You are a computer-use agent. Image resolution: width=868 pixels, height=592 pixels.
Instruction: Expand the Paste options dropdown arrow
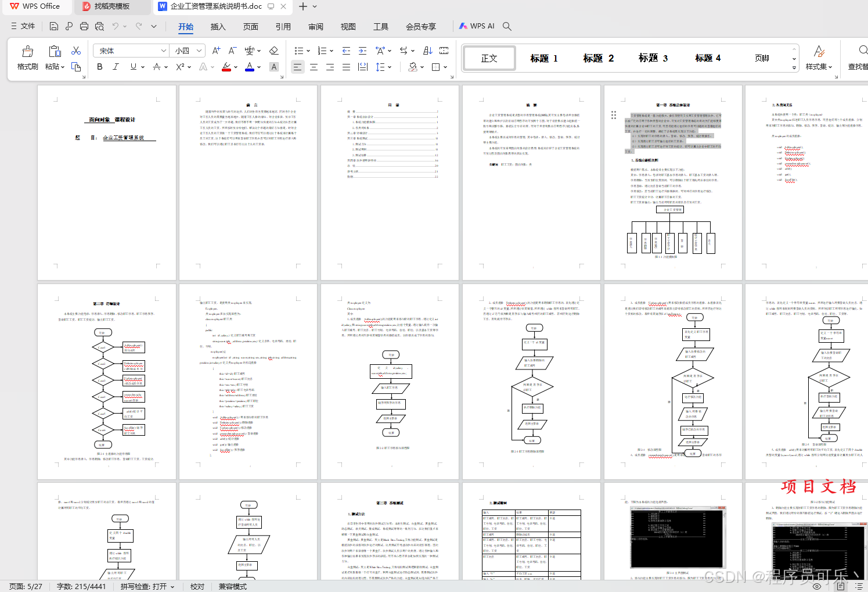[x=63, y=67]
